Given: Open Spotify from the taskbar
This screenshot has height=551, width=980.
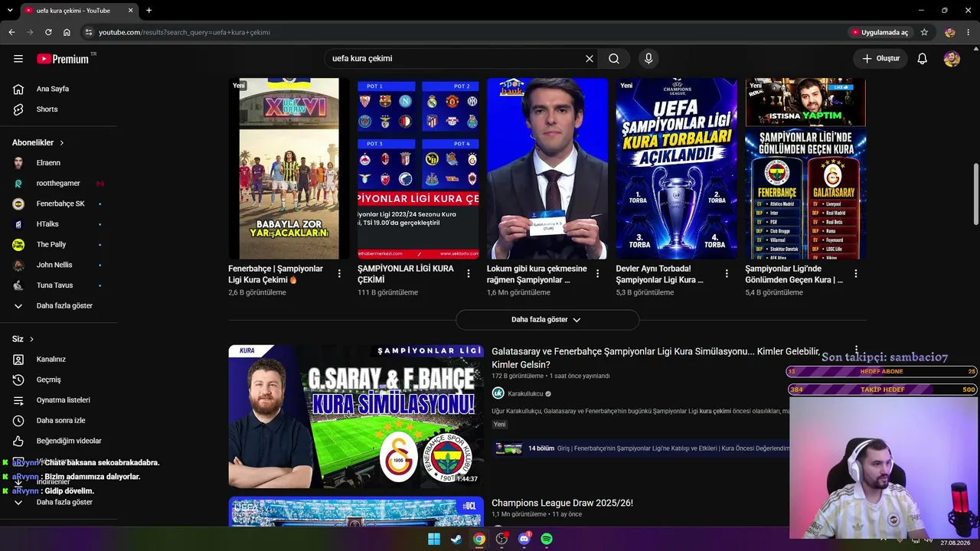Looking at the screenshot, I should click(x=547, y=539).
